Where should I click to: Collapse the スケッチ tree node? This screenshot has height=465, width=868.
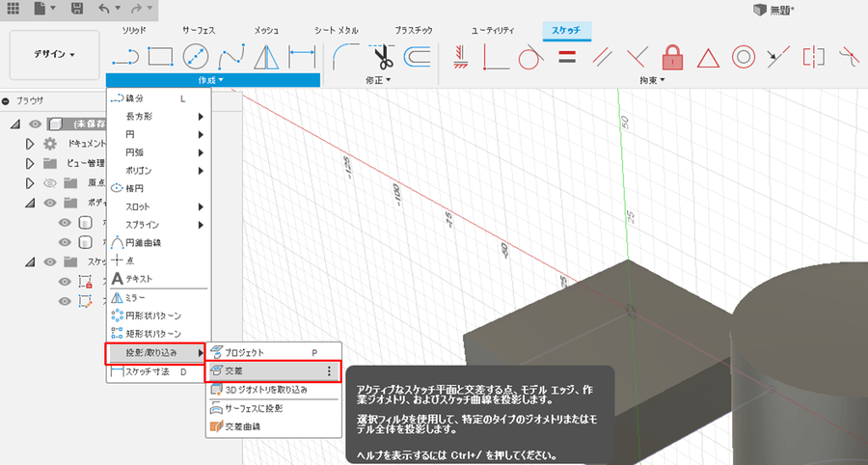[30, 262]
